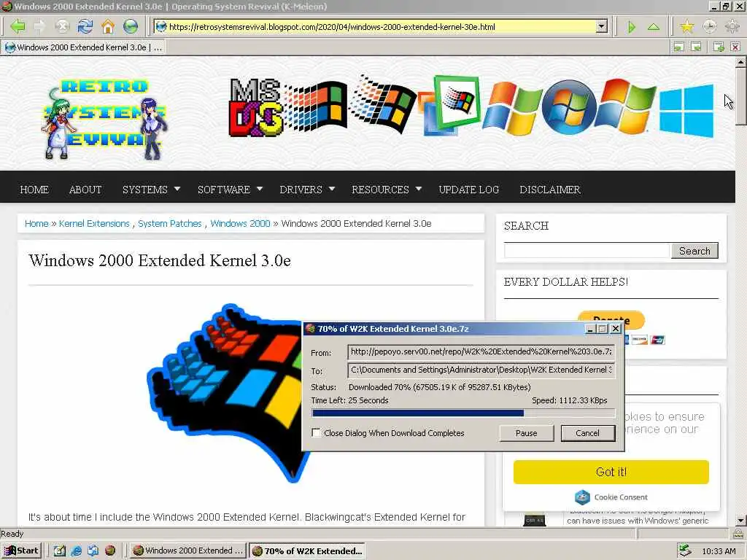Click the green Go arrow beside URL bar

click(x=632, y=27)
